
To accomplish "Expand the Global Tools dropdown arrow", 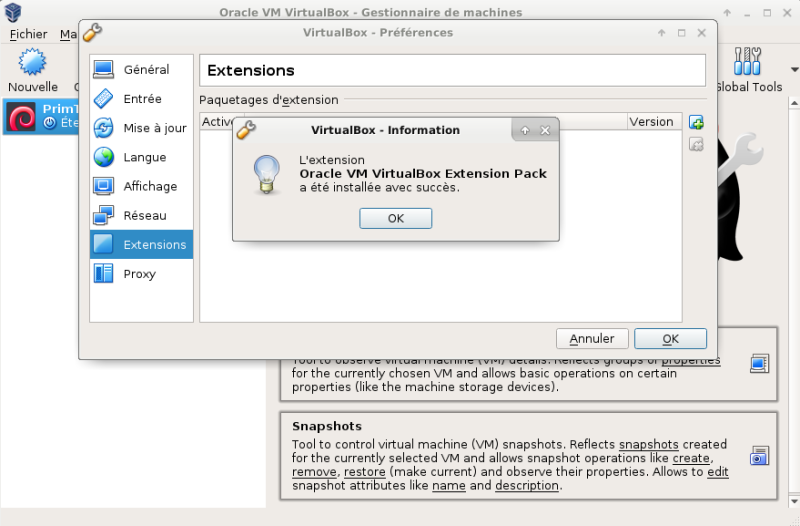I will coord(794,69).
